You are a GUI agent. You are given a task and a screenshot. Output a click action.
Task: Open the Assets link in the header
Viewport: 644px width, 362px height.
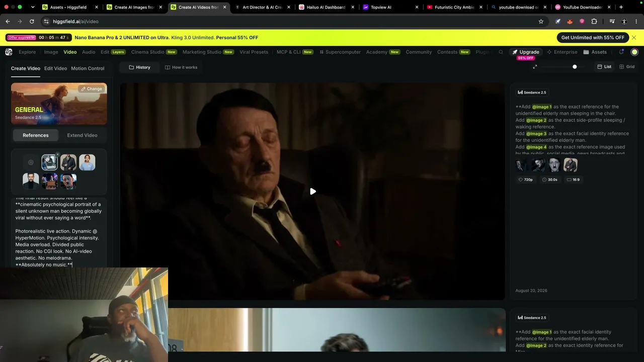tap(595, 52)
